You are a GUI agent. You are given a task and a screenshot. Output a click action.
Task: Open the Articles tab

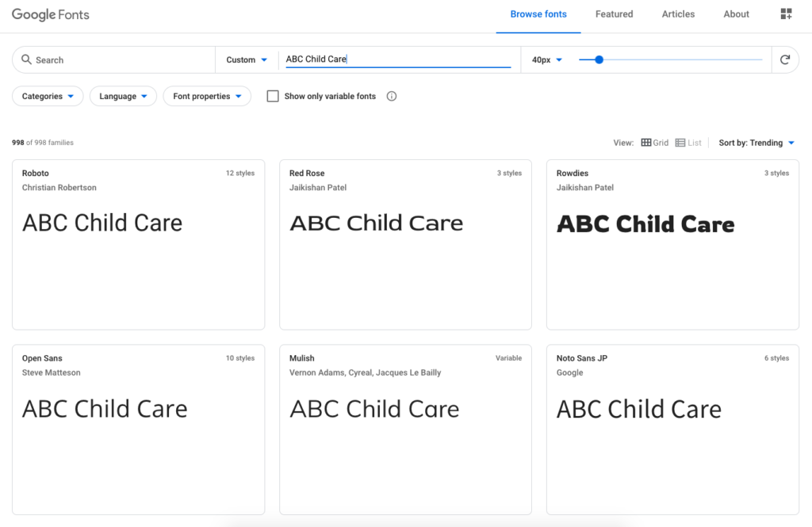point(678,14)
